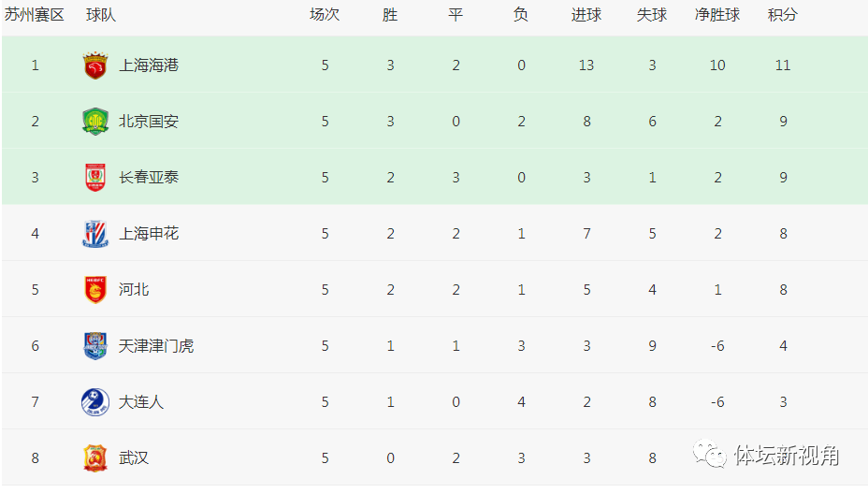Select the 上海申花 team name
868x493 pixels.
pos(149,234)
